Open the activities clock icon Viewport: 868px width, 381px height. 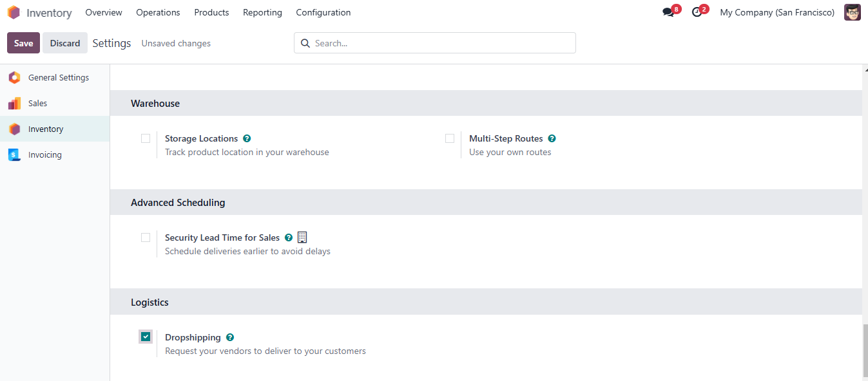point(697,12)
